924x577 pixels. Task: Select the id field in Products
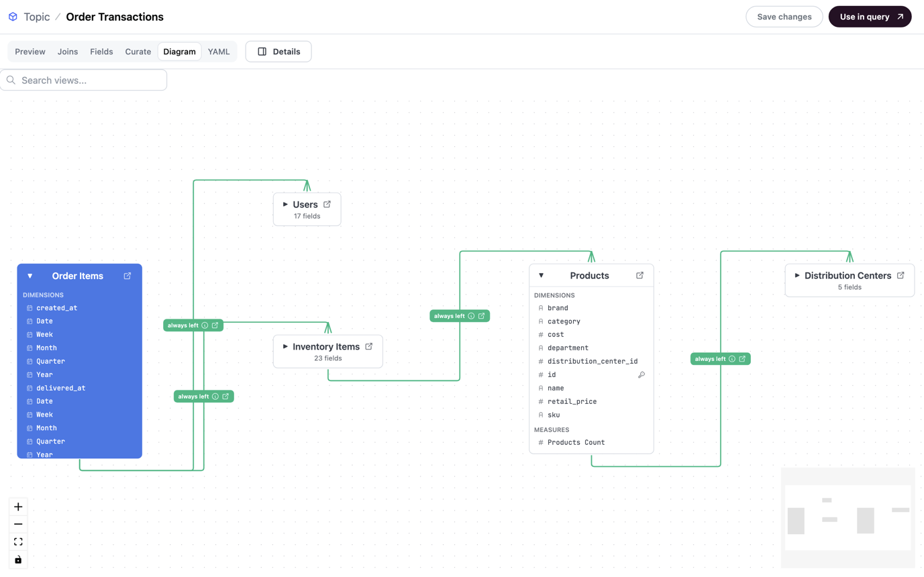click(591, 375)
